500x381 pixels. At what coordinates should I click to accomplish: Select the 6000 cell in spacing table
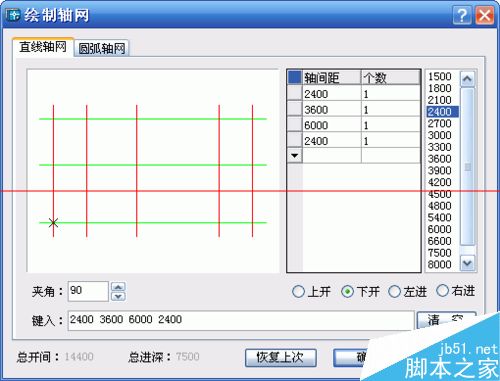(332, 125)
